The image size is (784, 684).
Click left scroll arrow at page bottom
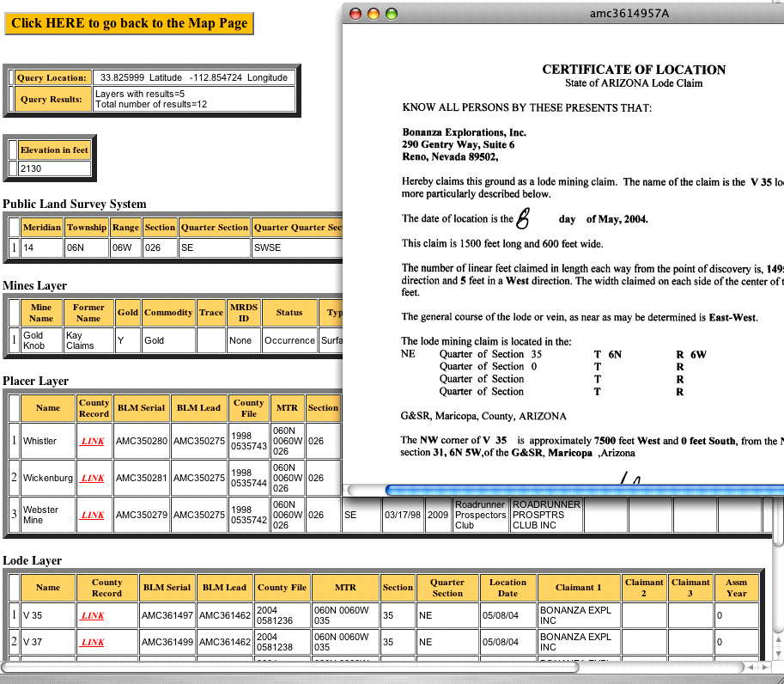click(x=751, y=667)
